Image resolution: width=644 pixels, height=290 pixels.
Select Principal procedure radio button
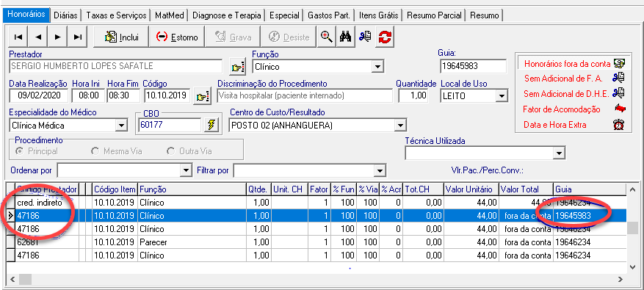[19, 151]
